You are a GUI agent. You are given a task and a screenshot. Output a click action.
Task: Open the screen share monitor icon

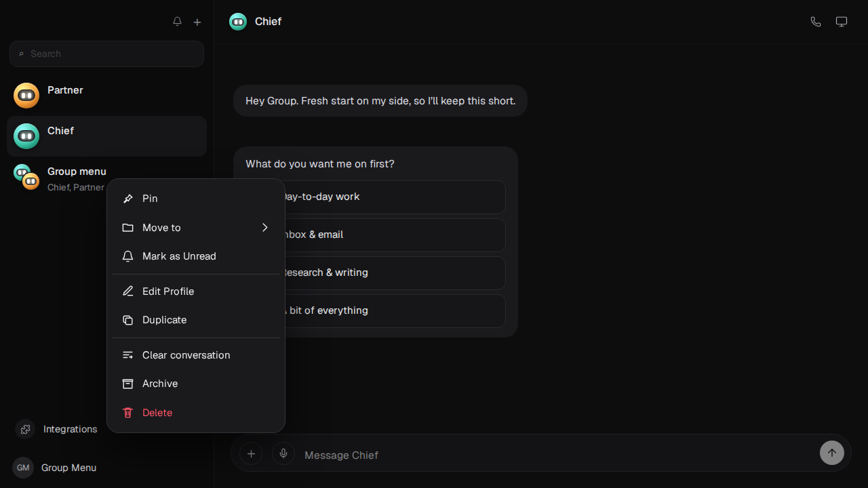pos(842,22)
